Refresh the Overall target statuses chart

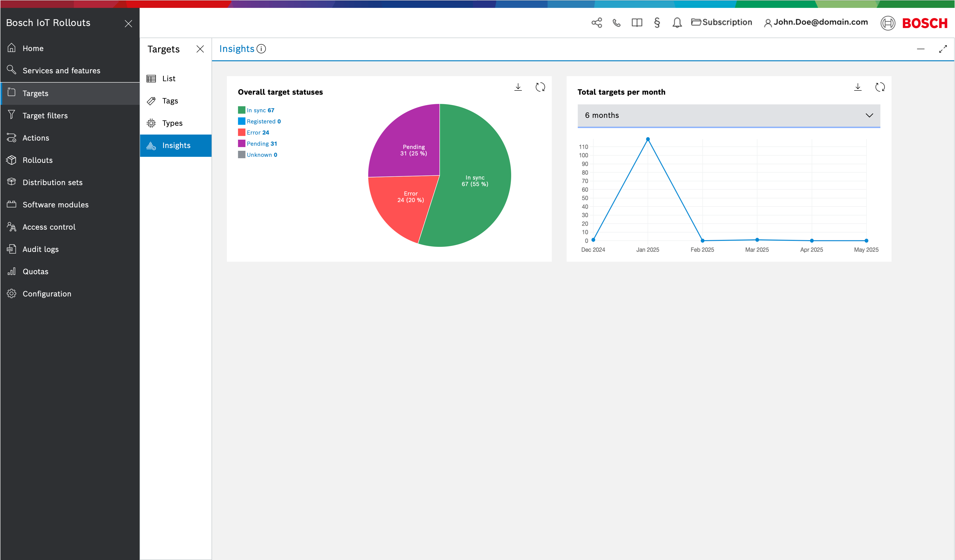tap(540, 87)
